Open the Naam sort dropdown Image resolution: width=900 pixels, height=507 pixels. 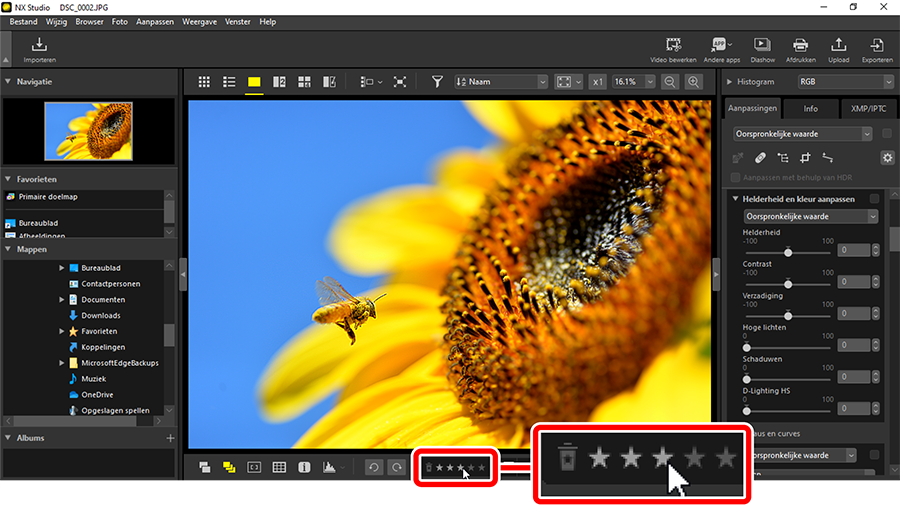click(x=501, y=82)
